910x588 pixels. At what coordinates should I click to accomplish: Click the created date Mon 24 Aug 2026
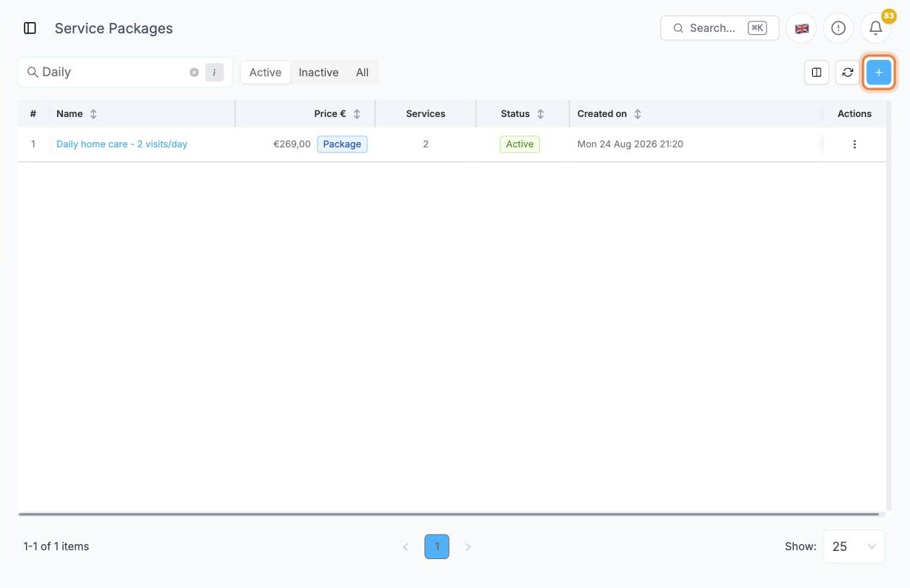(630, 144)
